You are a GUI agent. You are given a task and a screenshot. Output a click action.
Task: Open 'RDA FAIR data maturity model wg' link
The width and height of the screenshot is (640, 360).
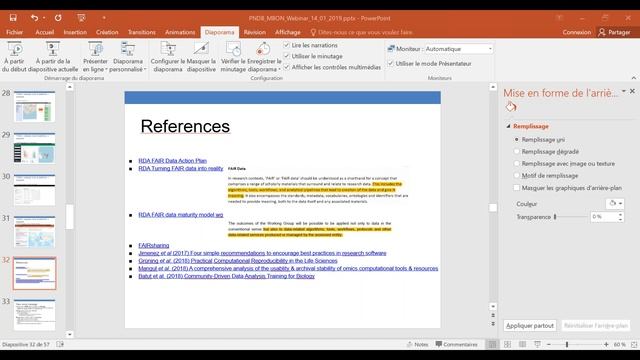[181, 215]
